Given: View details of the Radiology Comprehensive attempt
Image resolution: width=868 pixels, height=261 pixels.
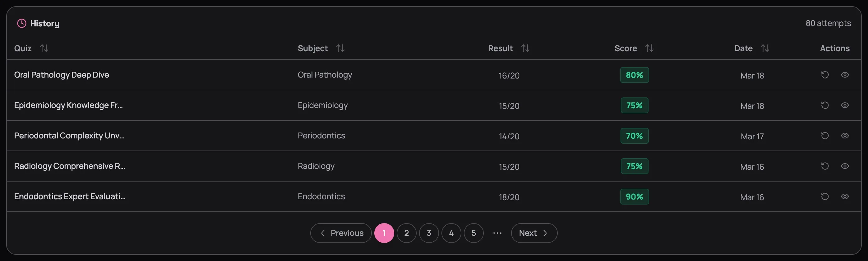Looking at the screenshot, I should [845, 166].
